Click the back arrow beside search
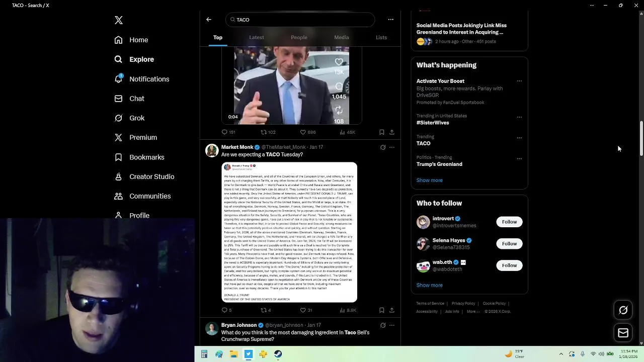This screenshot has width=644, height=362. coord(209,20)
